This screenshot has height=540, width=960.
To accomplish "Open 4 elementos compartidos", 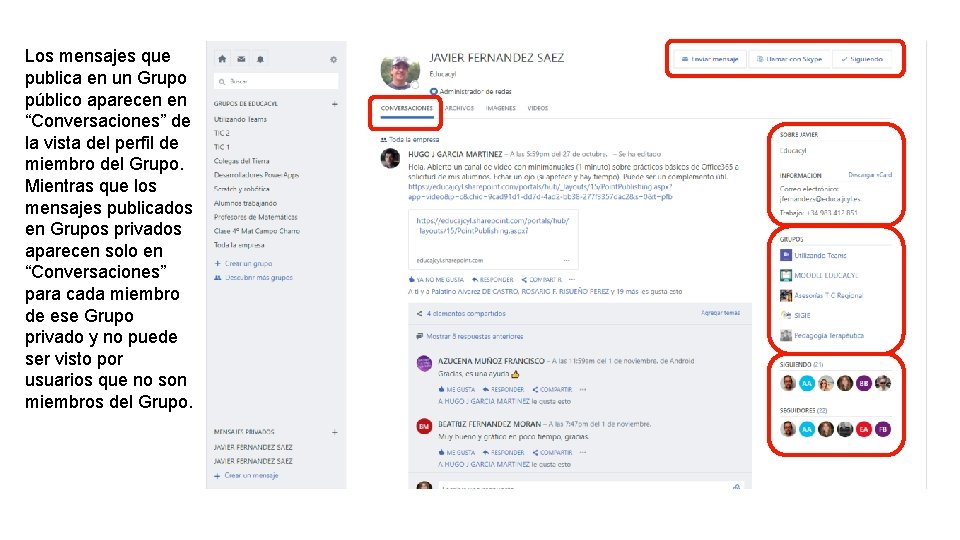I will (x=461, y=313).
